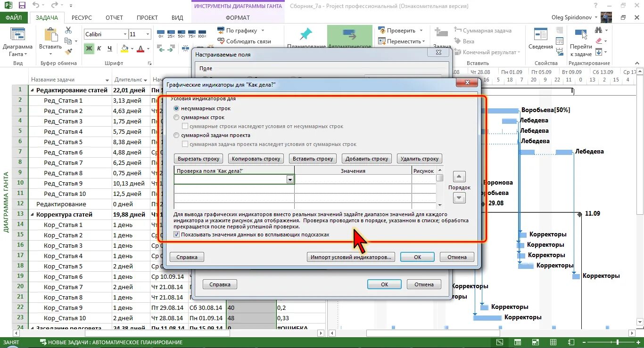Toggle underline Ч formatting
This screenshot has width=644, height=348.
point(109,49)
